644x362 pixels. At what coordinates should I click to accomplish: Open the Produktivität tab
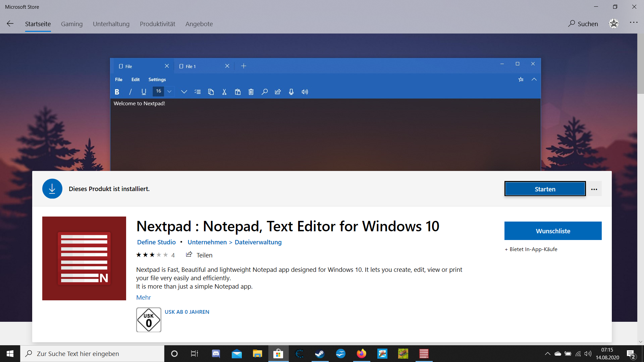pos(157,24)
